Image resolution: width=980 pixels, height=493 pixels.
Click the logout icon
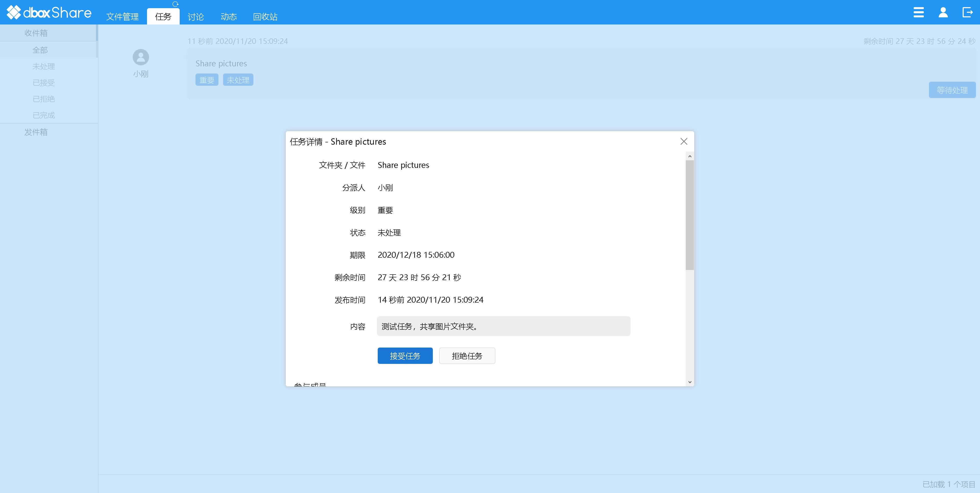point(967,12)
